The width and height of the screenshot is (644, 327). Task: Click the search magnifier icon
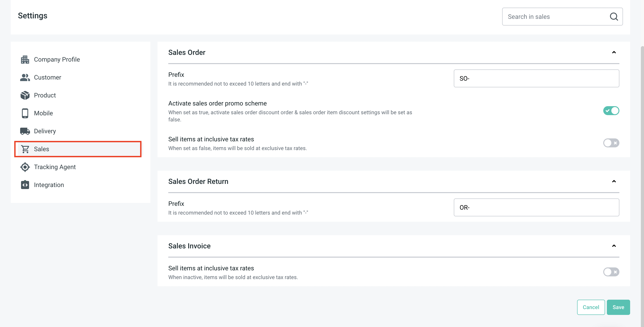tap(614, 17)
